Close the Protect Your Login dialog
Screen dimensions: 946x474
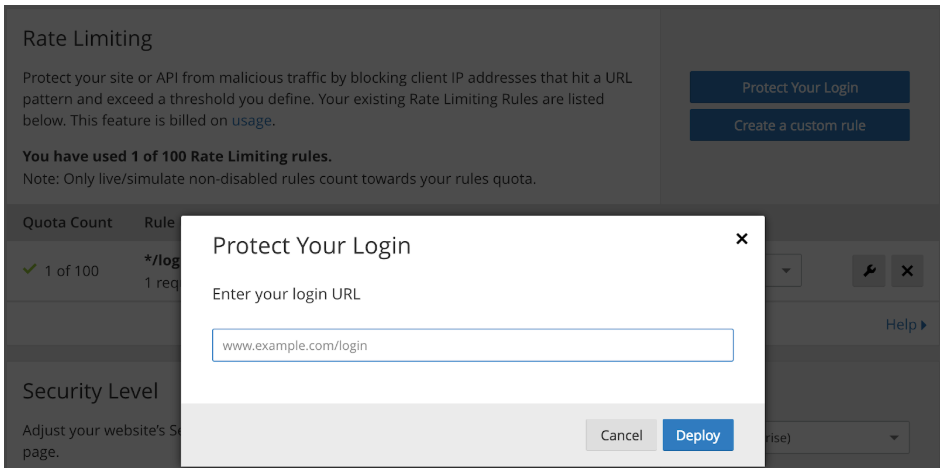point(741,239)
